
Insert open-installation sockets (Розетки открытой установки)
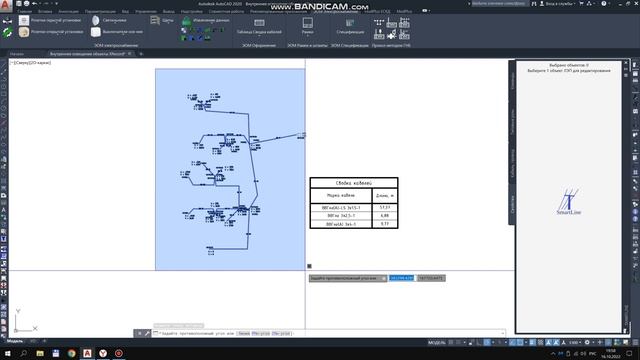[50, 32]
